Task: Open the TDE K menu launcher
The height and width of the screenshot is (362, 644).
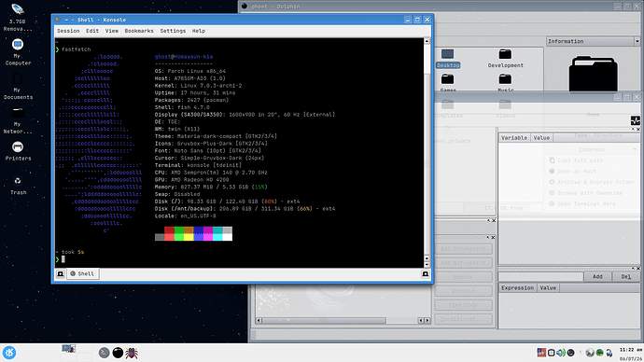Action: tap(9, 353)
